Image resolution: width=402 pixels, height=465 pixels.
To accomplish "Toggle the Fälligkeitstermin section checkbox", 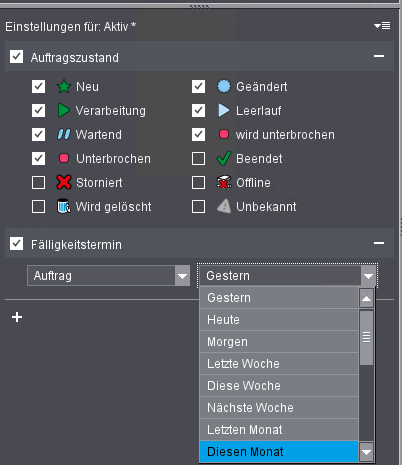I will pos(16,244).
